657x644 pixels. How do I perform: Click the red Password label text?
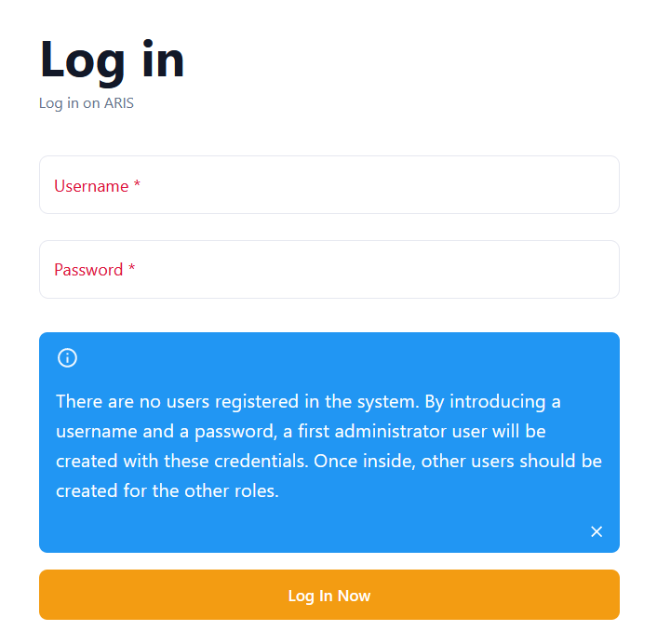[88, 269]
